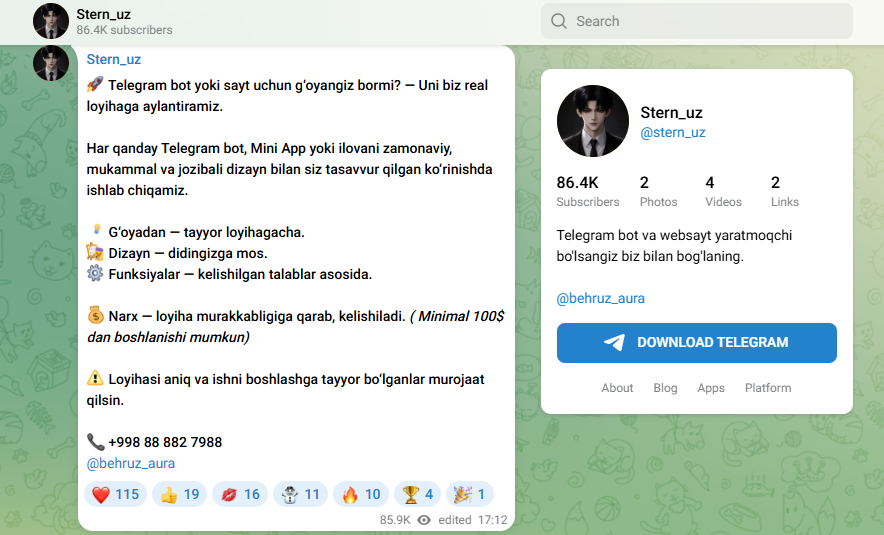Open the Platform footer link
The width and height of the screenshot is (884, 535).
coord(768,388)
